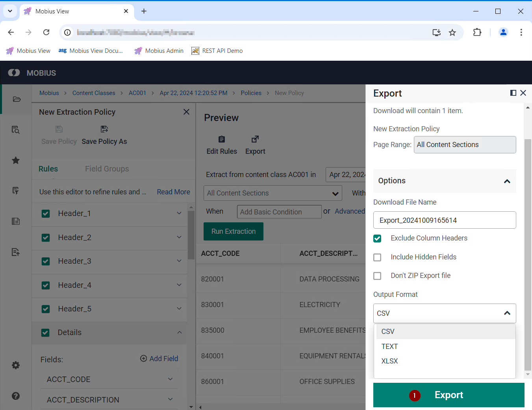
Task: Open the Read More link
Action: (x=173, y=192)
